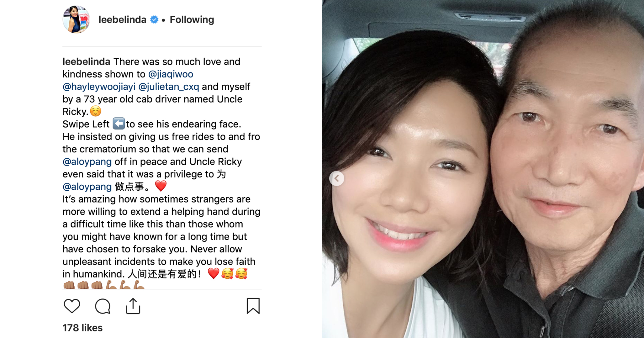The height and width of the screenshot is (338, 644).
Task: Go to the previous photo using left chevron
Action: pos(337,178)
